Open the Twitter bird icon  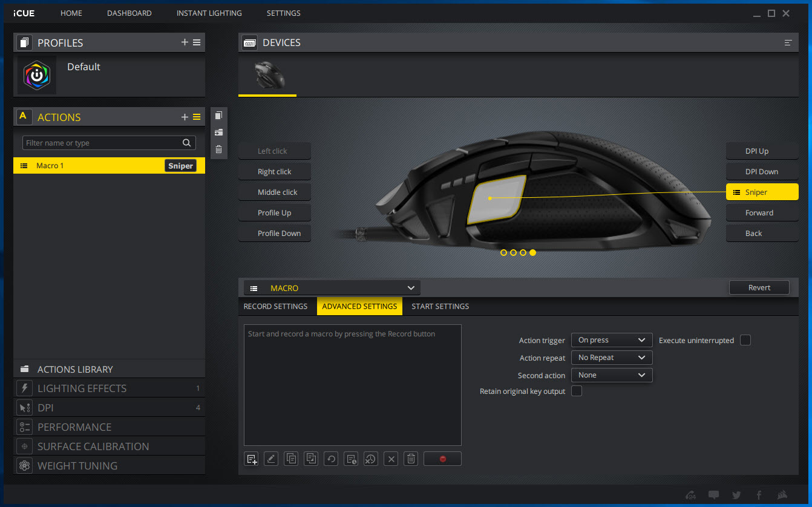tap(736, 495)
